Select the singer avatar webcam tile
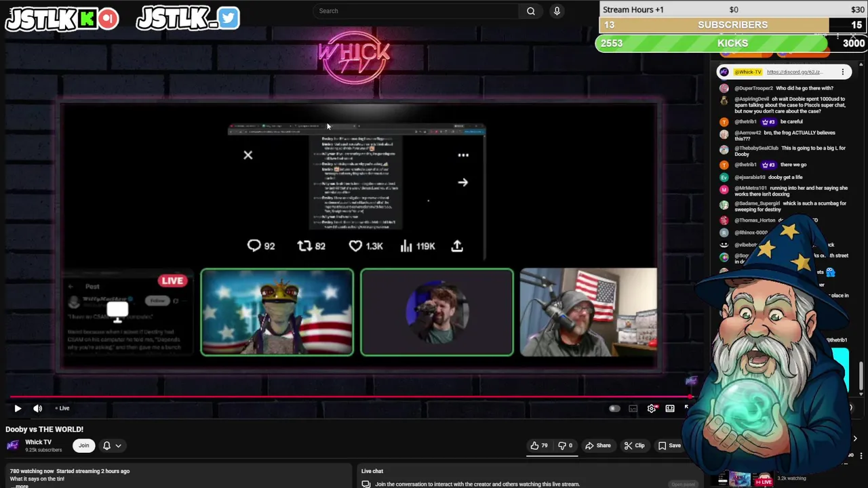Screen dimensions: 868x488 [437, 312]
